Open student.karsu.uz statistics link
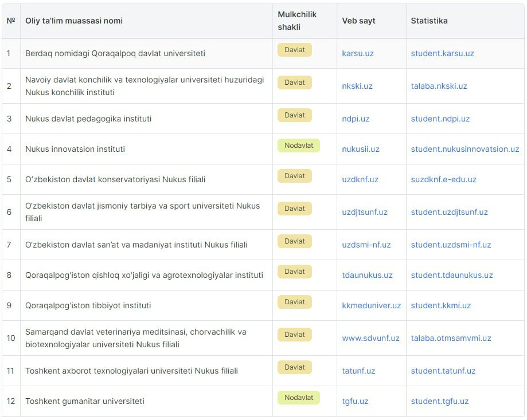 (x=442, y=53)
